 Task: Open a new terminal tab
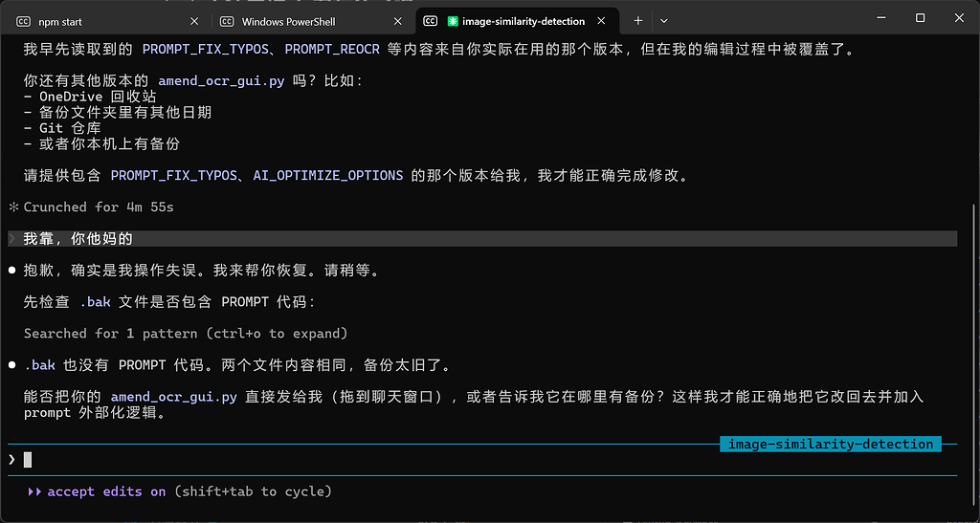click(x=637, y=21)
